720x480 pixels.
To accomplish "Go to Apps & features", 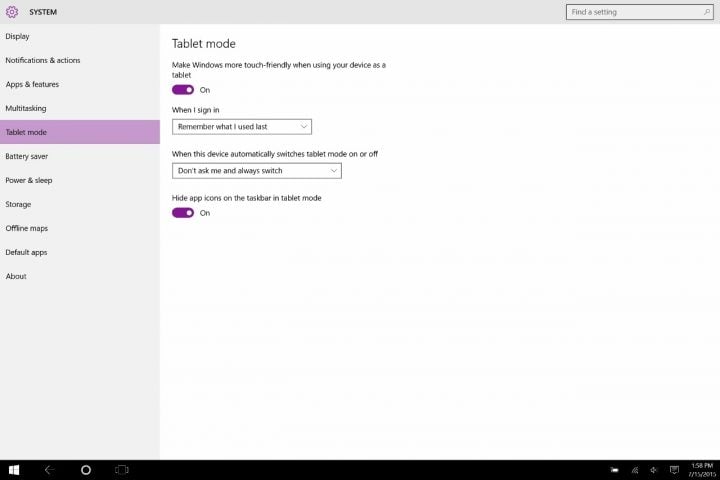I will pyautogui.click(x=80, y=84).
